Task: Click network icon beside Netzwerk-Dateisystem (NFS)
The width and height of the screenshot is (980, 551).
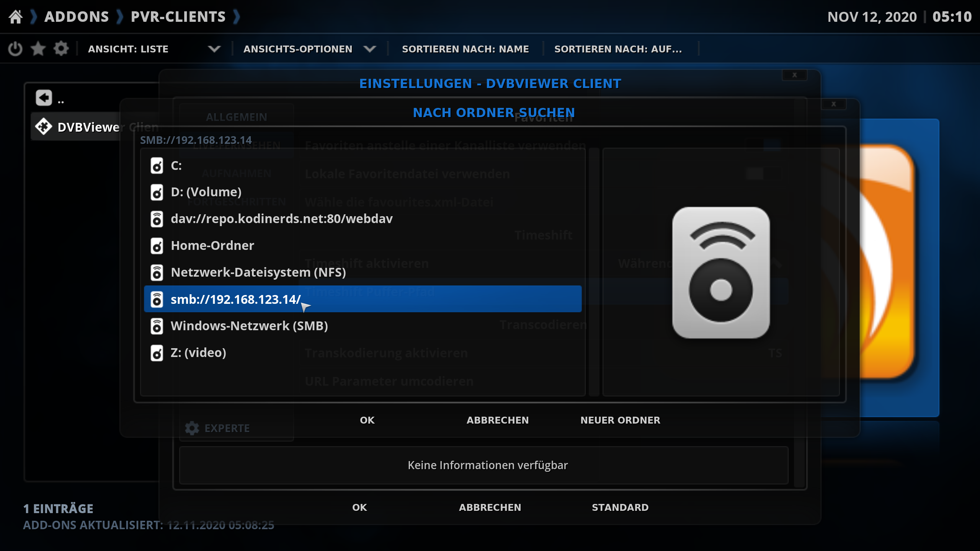Action: (157, 272)
